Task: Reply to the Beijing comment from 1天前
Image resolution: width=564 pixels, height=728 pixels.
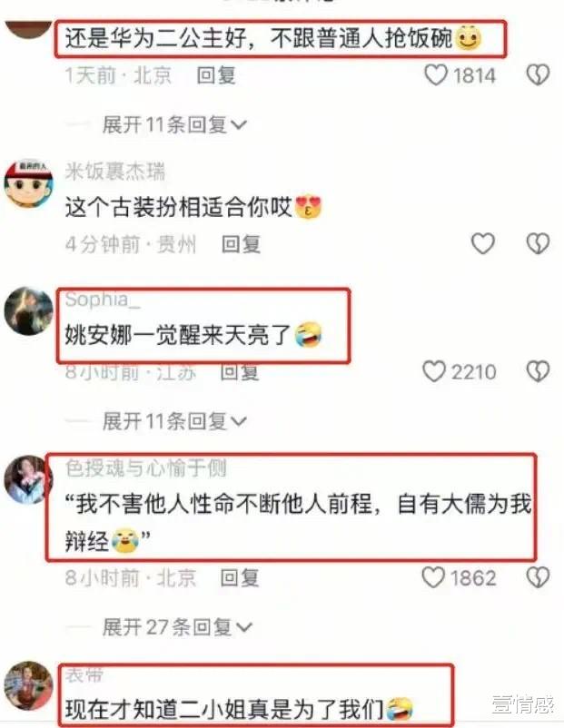Action: pyautogui.click(x=216, y=75)
